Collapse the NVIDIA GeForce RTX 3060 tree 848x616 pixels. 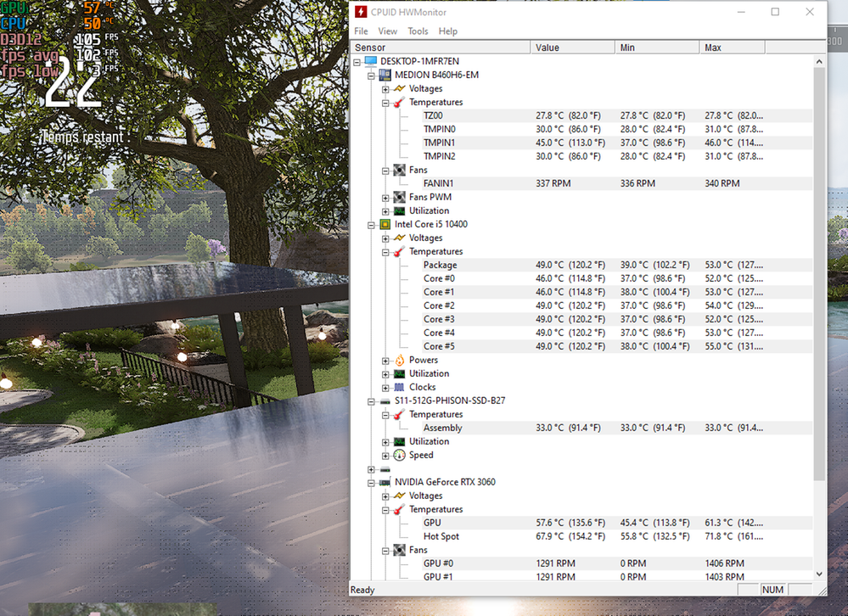[x=371, y=483]
